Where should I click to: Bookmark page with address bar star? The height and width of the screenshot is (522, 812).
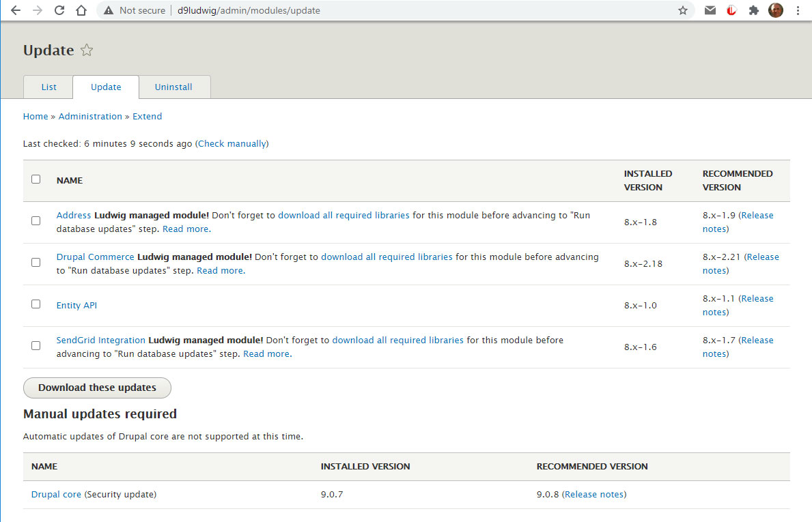pyautogui.click(x=683, y=10)
